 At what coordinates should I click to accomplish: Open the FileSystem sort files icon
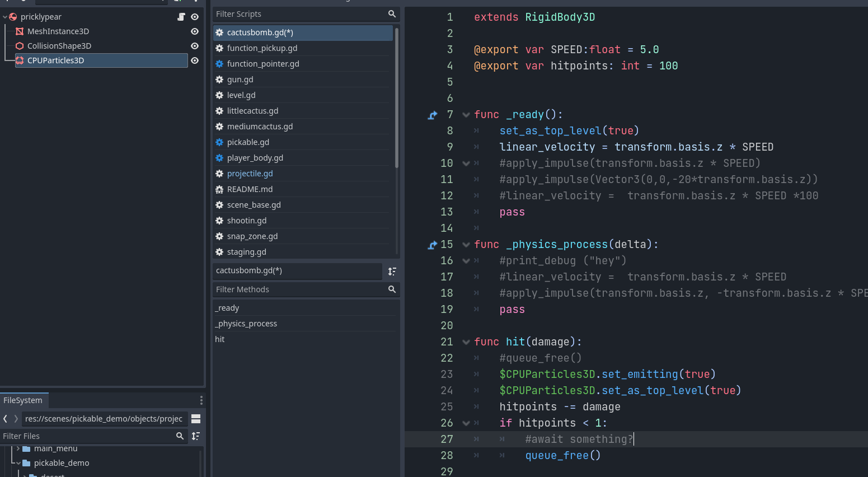196,436
